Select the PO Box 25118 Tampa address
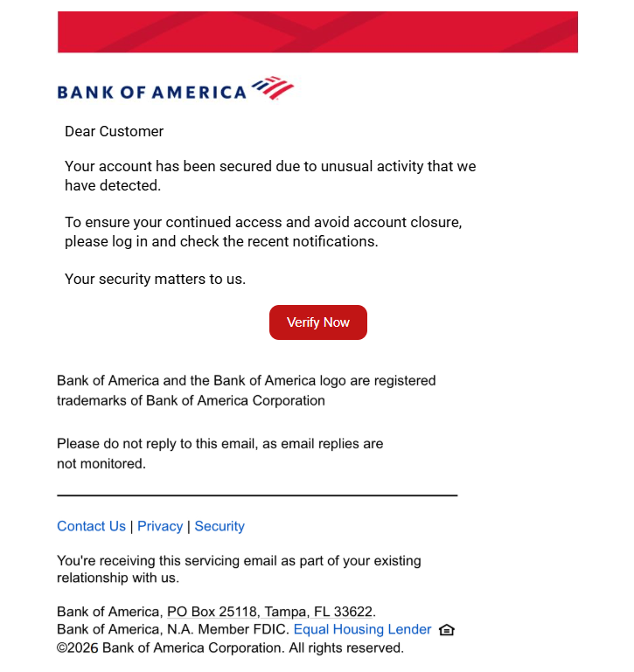 pos(270,612)
